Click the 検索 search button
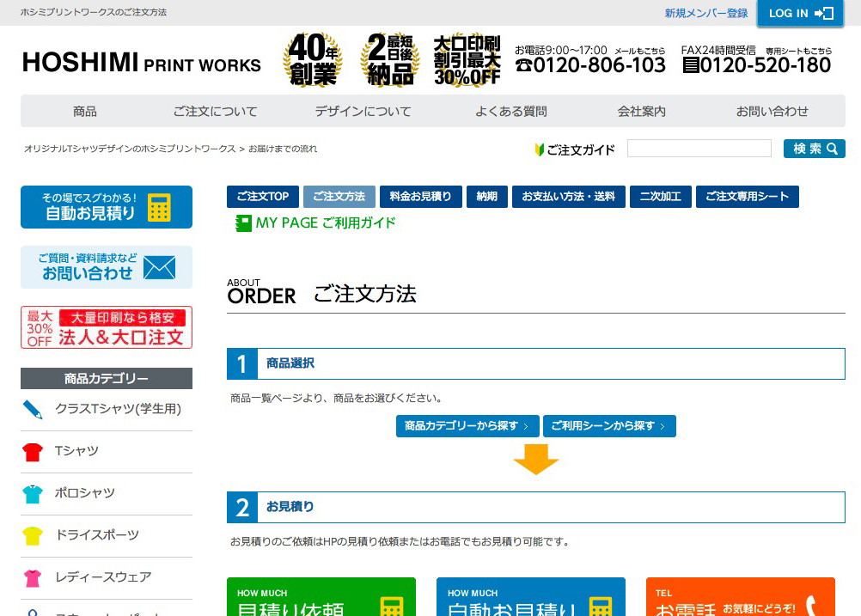 coord(815,149)
